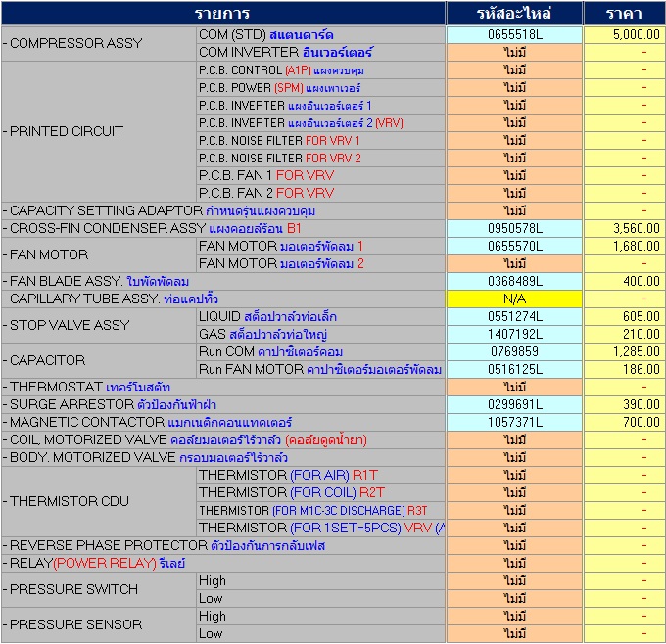
Task: Select THERMISTOR CDU category cell
Action: (x=99, y=501)
